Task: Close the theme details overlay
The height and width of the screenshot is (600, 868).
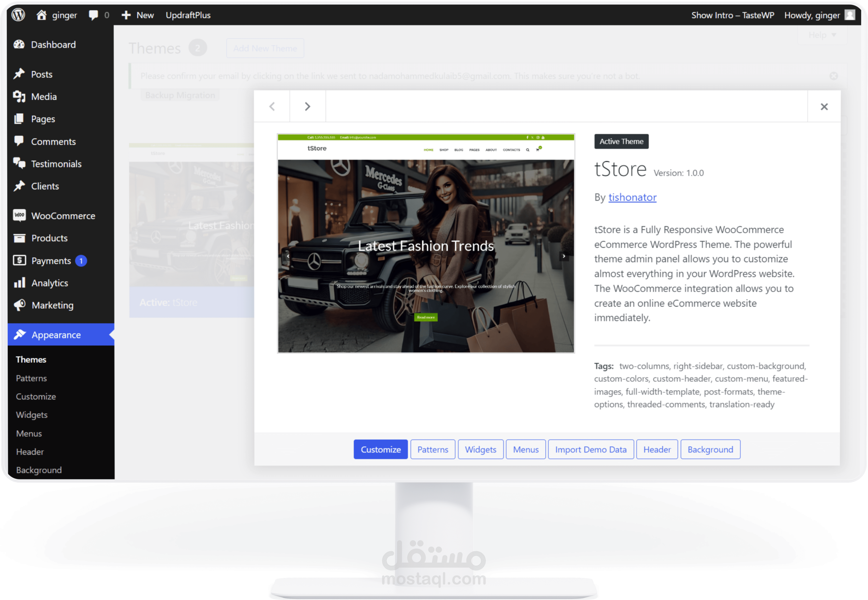Action: (x=824, y=107)
